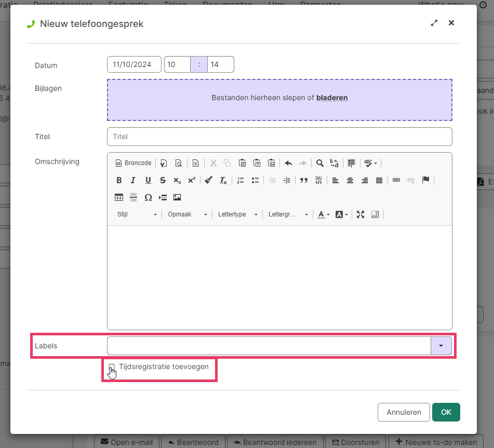The height and width of the screenshot is (448, 494).
Task: Click the insert image icon
Action: [177, 197]
